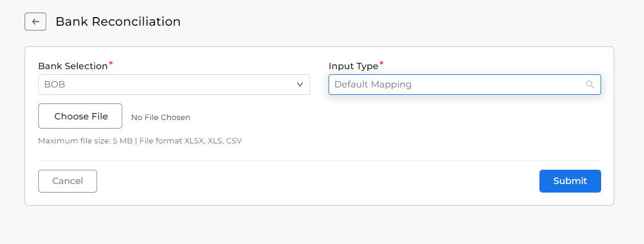Go back using the left arrow button

tap(35, 22)
